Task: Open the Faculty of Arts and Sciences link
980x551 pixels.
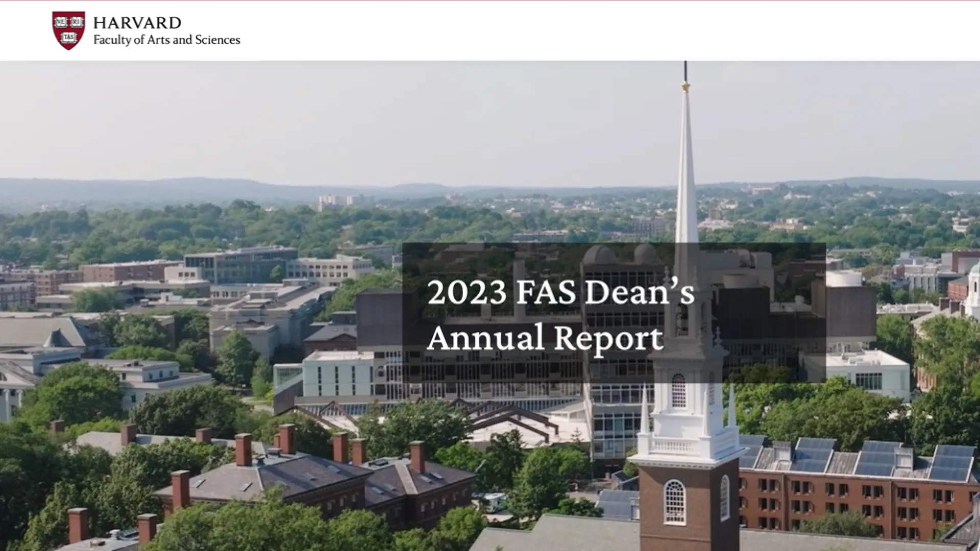Action: tap(166, 40)
